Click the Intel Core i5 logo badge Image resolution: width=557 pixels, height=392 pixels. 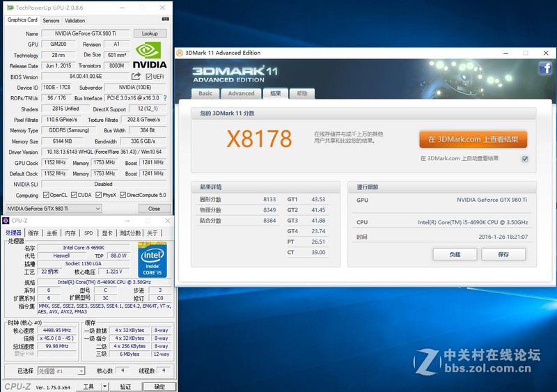point(152,260)
